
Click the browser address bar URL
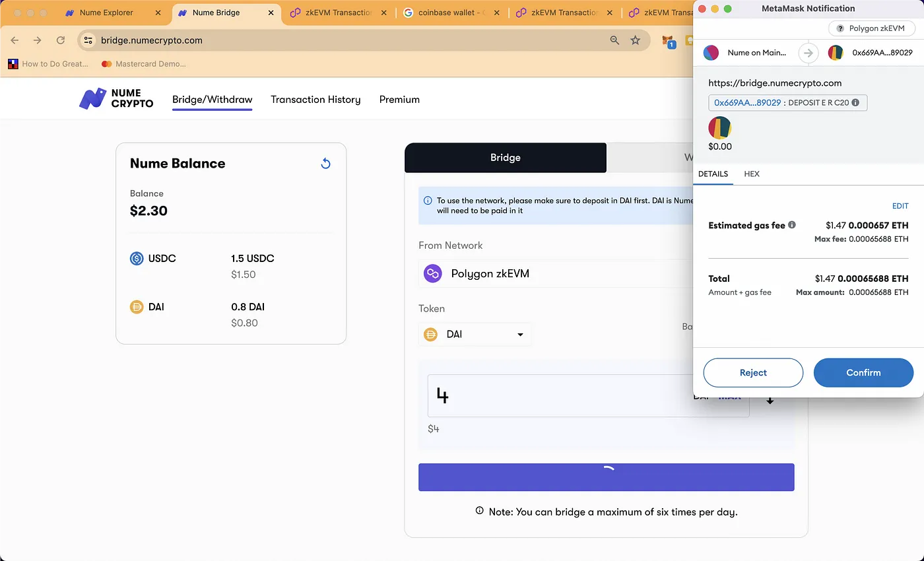151,40
